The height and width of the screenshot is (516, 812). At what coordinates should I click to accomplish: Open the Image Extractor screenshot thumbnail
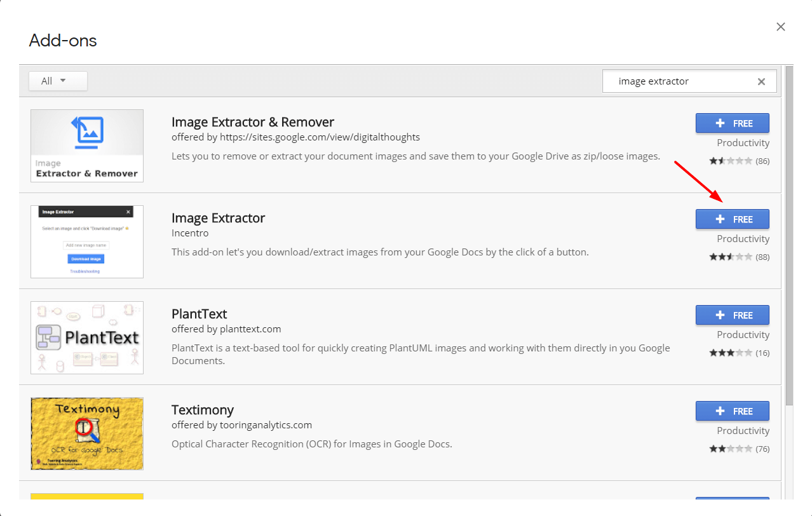(x=87, y=241)
